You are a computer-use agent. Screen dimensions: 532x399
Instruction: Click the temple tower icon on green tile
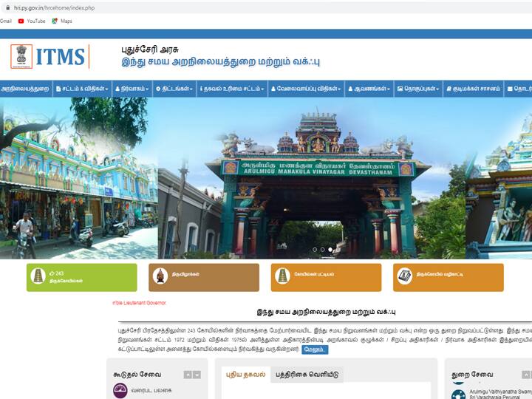(38, 276)
